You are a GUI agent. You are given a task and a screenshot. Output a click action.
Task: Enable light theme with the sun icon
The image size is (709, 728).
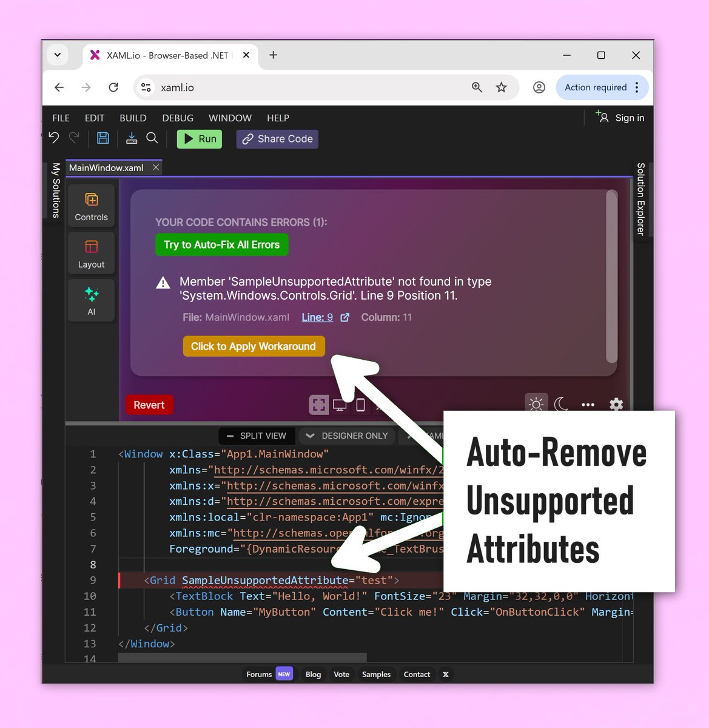(x=536, y=404)
